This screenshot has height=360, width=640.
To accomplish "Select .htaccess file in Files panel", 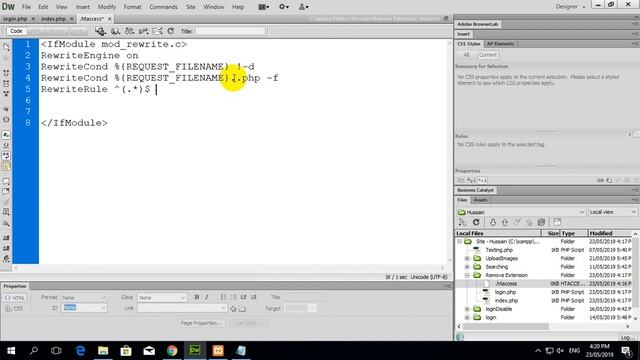I will coord(506,284).
